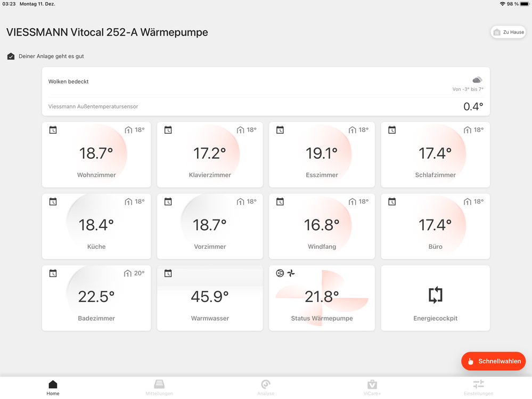Switch to the Analyse tab
The height and width of the screenshot is (399, 532).
(266, 387)
